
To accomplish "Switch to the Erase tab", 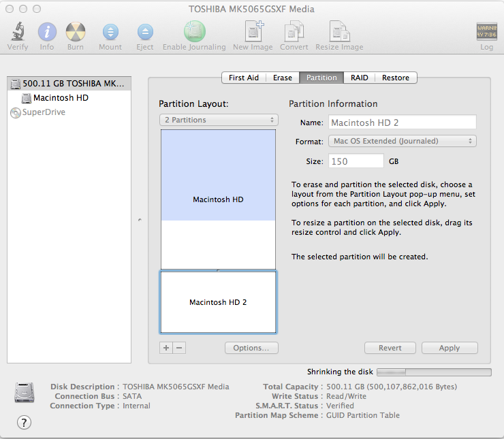I will click(x=283, y=78).
